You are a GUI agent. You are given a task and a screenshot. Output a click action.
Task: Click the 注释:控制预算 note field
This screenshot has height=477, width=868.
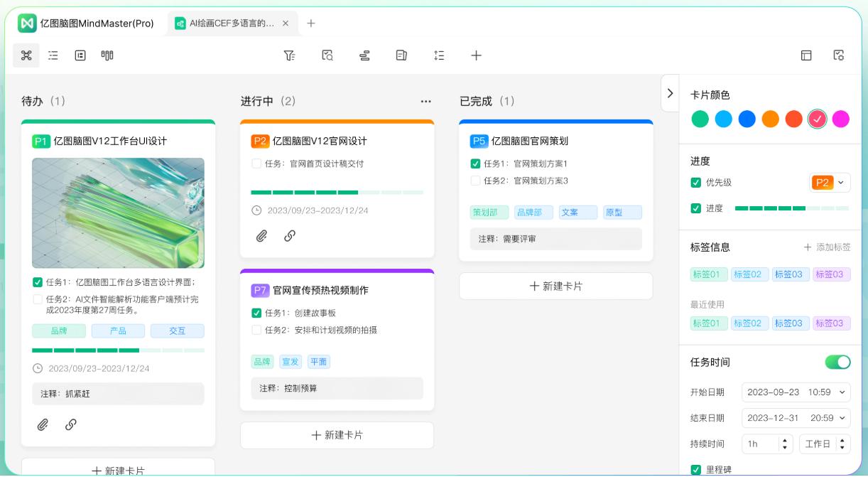point(337,388)
